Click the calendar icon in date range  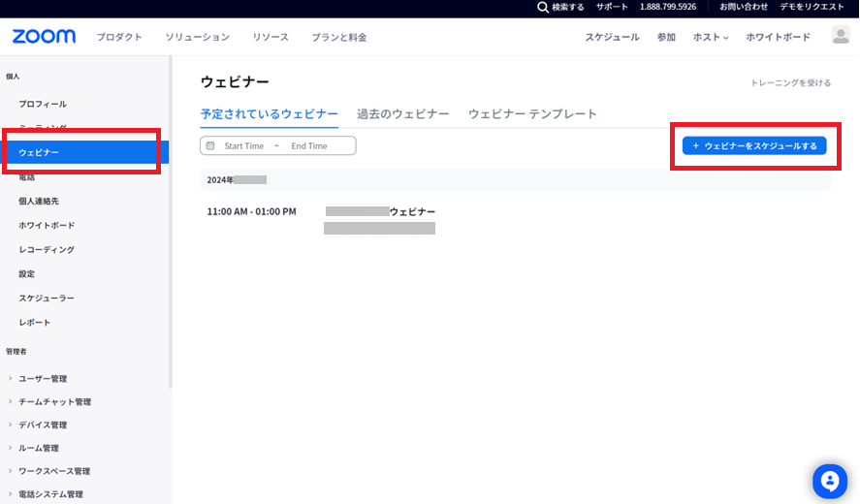[210, 146]
